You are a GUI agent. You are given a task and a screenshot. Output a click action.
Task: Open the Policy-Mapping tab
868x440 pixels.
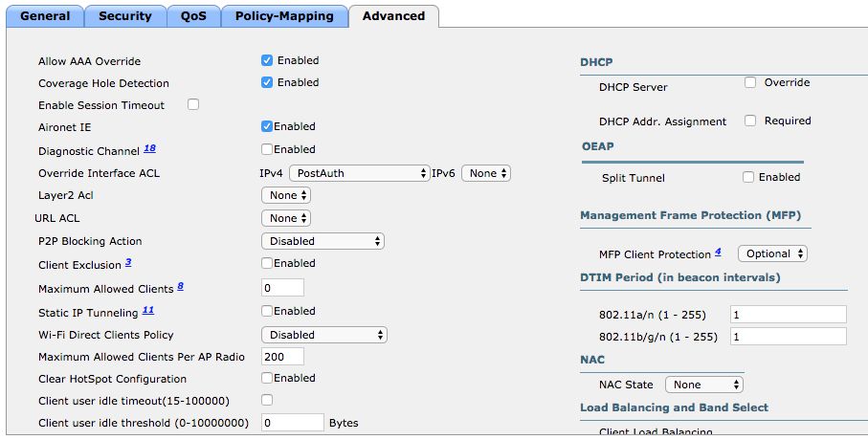[x=284, y=16]
